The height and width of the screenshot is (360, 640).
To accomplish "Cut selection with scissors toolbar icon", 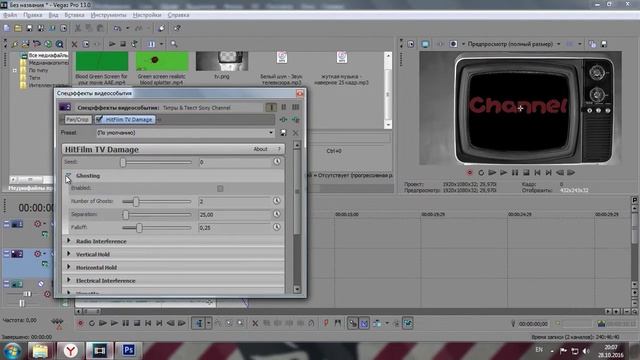I will [x=78, y=28].
